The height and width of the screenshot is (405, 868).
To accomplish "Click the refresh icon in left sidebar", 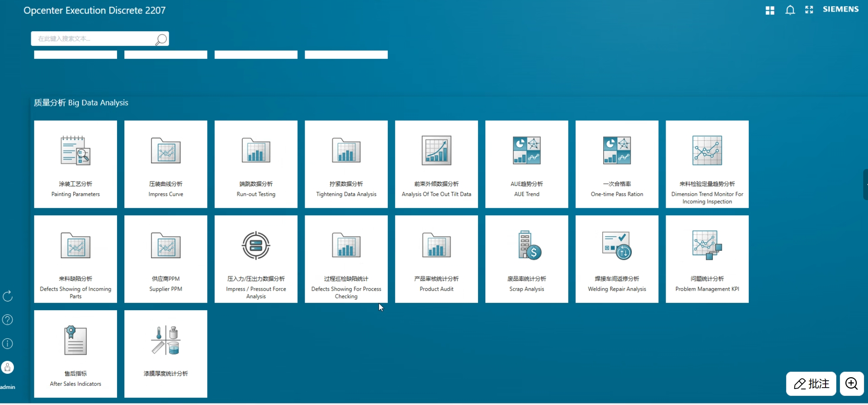I will [x=8, y=296].
